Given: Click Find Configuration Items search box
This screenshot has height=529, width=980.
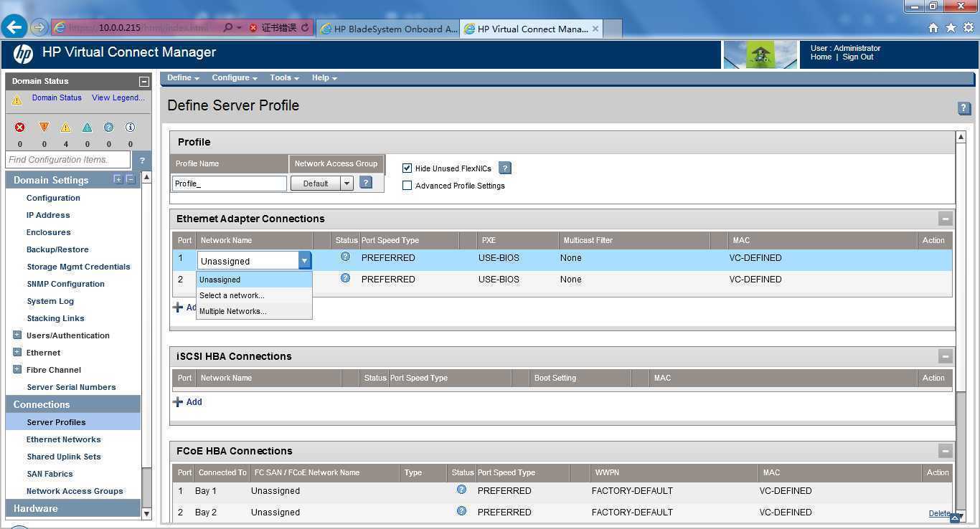Looking at the screenshot, I should pos(68,160).
